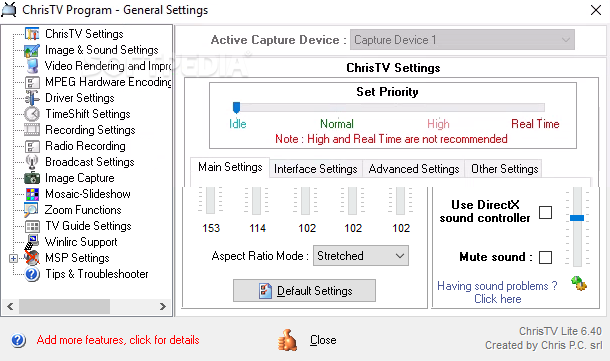
Task: Expand the MSP Settings tree node
Action: (13, 258)
